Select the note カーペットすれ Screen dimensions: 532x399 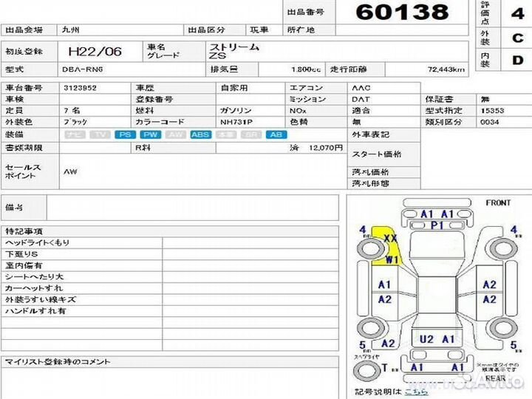pos(34,288)
